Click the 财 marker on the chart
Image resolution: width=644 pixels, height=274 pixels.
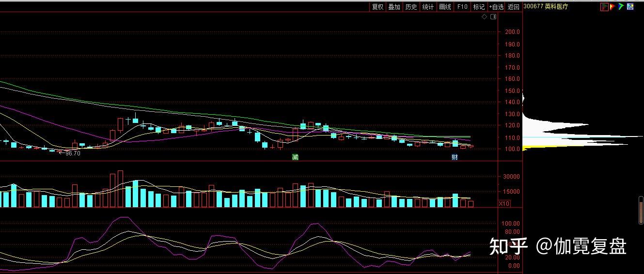coord(455,157)
